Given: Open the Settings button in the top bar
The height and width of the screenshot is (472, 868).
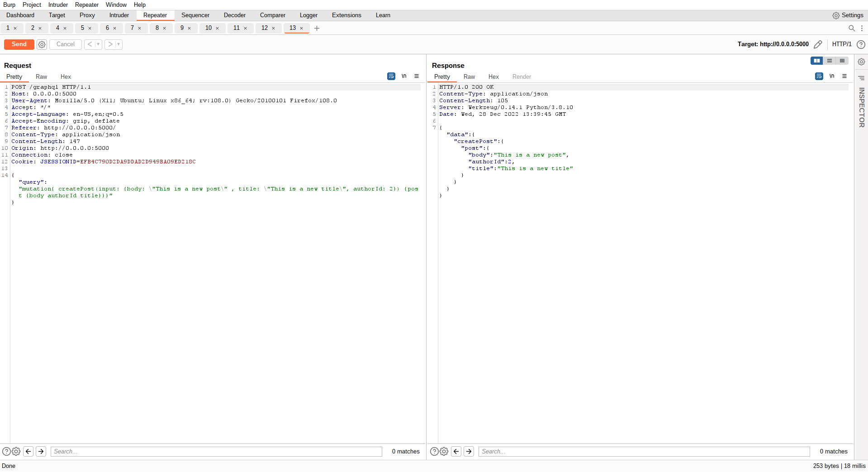Looking at the screenshot, I should pos(848,15).
